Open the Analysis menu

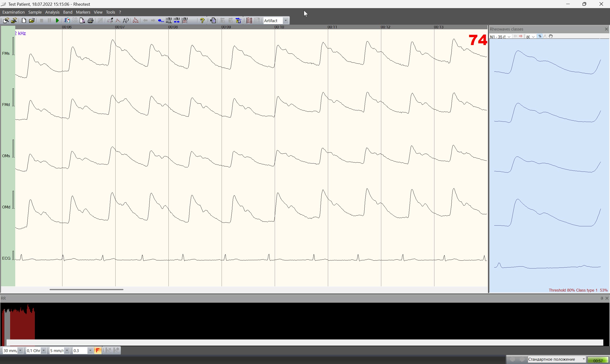click(x=52, y=12)
